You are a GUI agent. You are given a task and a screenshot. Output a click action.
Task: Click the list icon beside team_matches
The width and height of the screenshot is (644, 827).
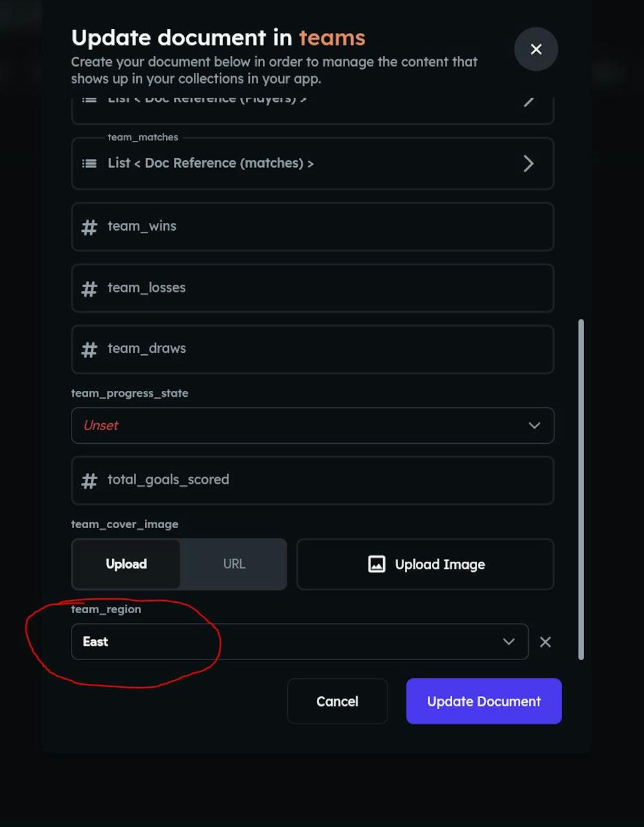click(90, 164)
